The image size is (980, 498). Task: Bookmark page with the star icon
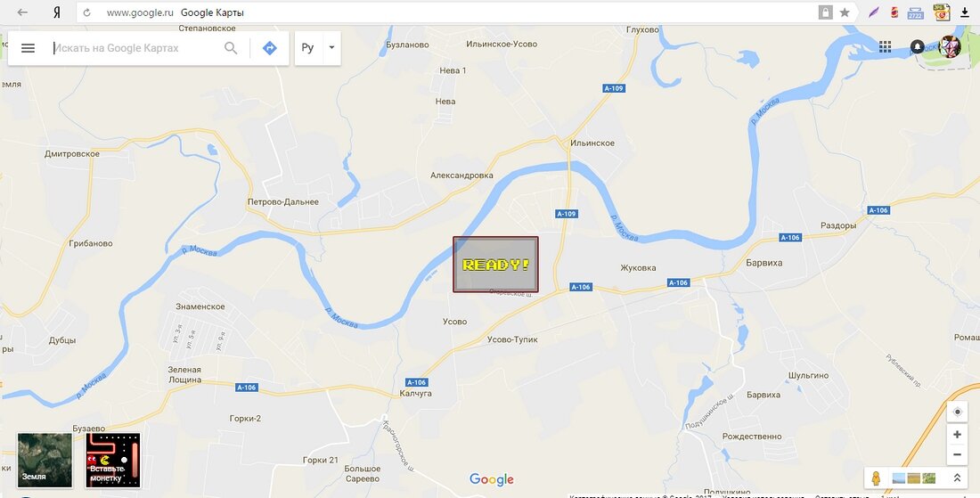[x=845, y=12]
